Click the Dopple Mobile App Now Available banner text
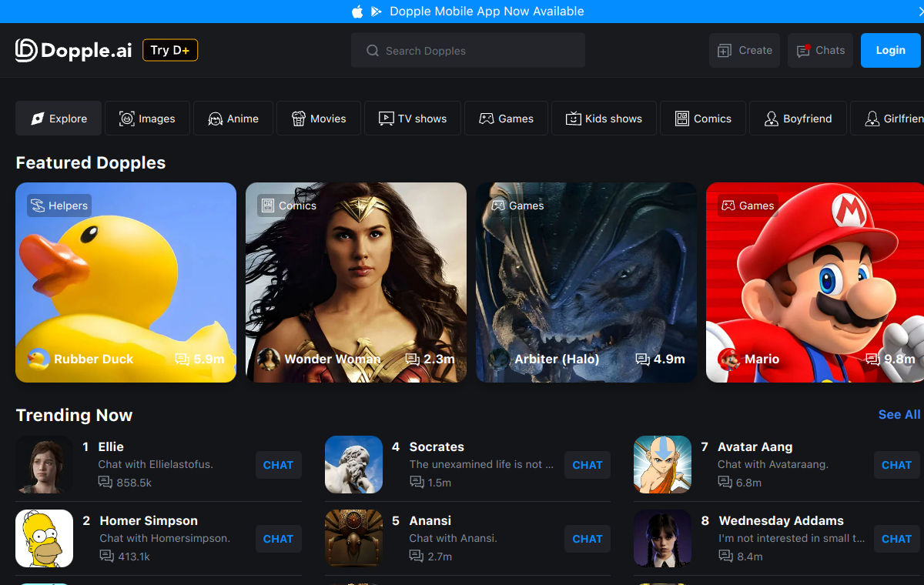 487,12
